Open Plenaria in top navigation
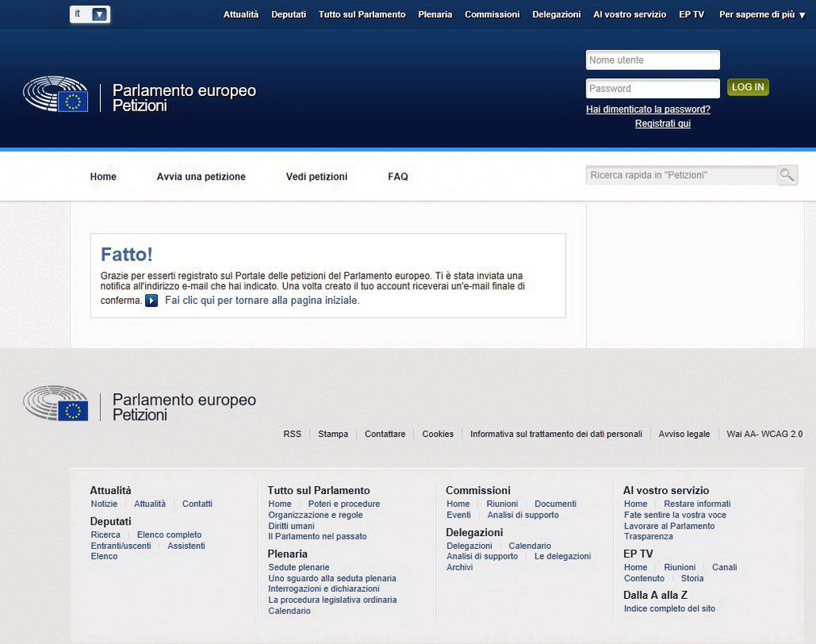Screen dimensions: 816x644 (x=435, y=15)
